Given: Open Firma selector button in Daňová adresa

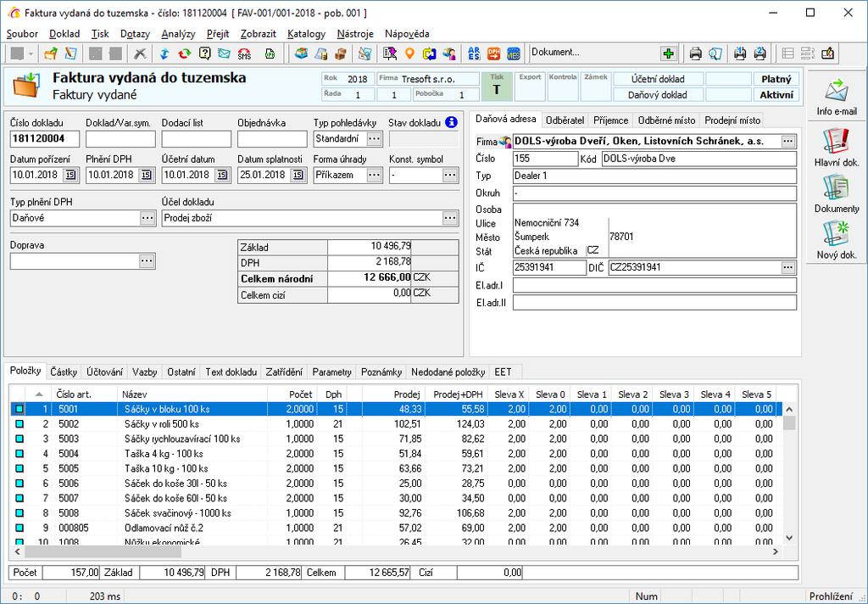Looking at the screenshot, I should (x=788, y=142).
